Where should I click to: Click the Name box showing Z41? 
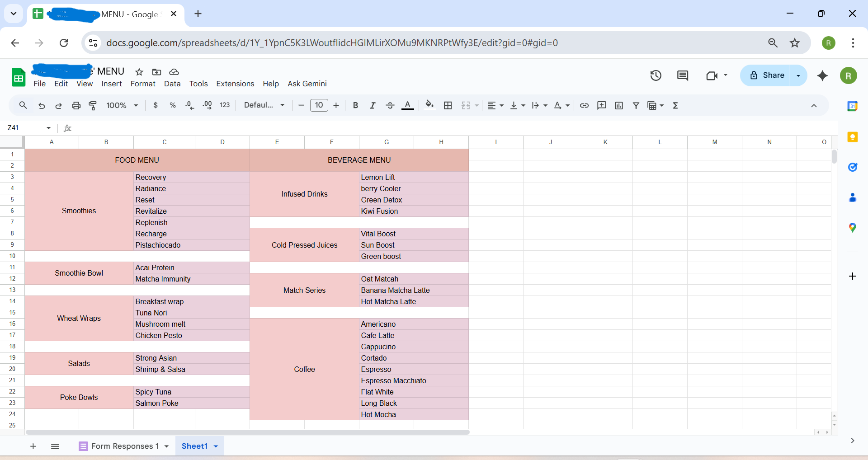[29, 128]
